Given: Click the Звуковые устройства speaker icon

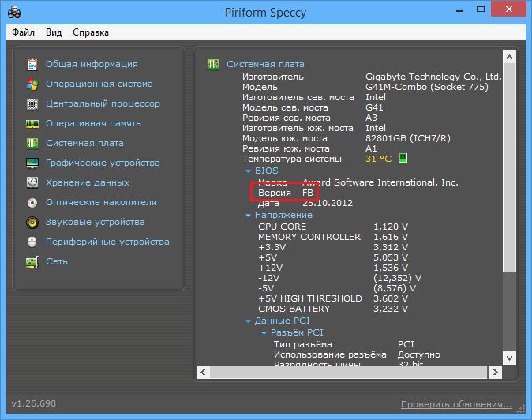Looking at the screenshot, I should tap(32, 222).
